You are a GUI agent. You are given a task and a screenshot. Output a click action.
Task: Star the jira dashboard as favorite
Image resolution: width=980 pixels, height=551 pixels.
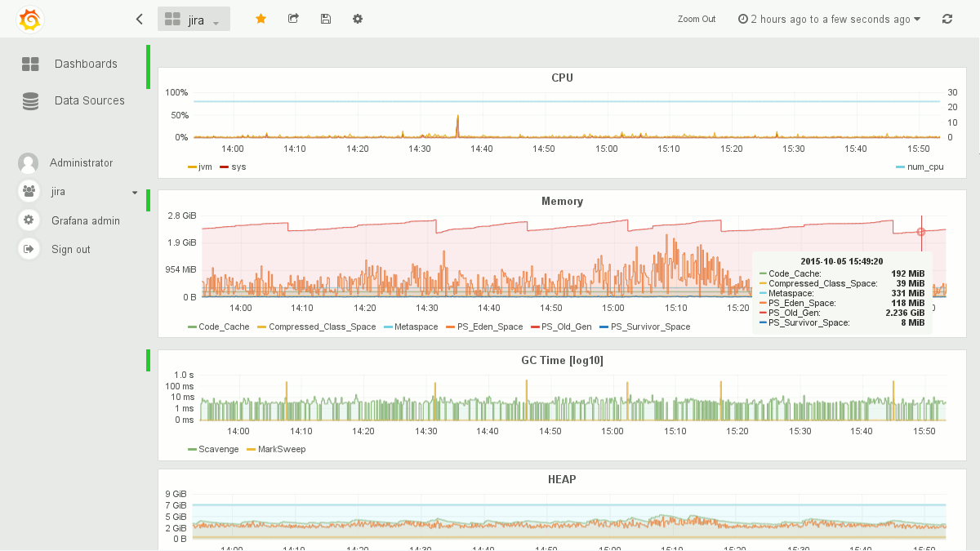point(261,19)
